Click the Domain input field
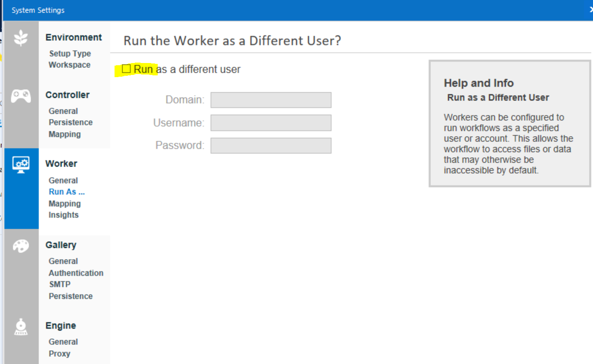Image resolution: width=593 pixels, height=364 pixels. 271,100
